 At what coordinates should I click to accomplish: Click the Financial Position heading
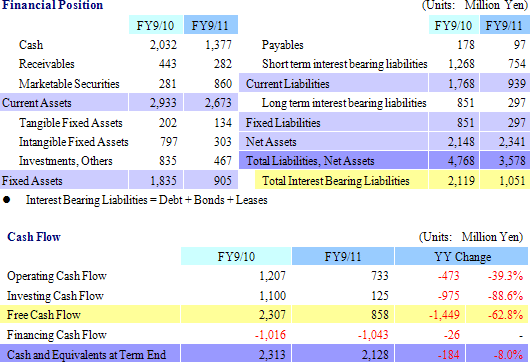52,5
